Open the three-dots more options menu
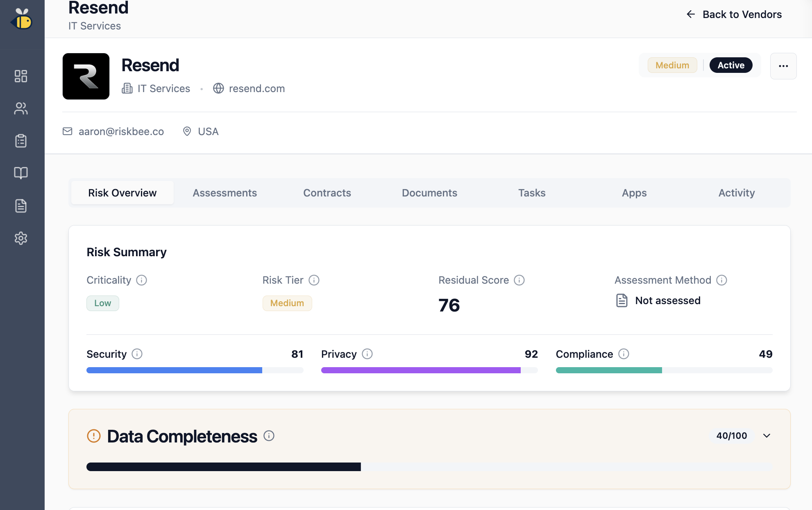Viewport: 812px width, 510px height. pyautogui.click(x=783, y=66)
